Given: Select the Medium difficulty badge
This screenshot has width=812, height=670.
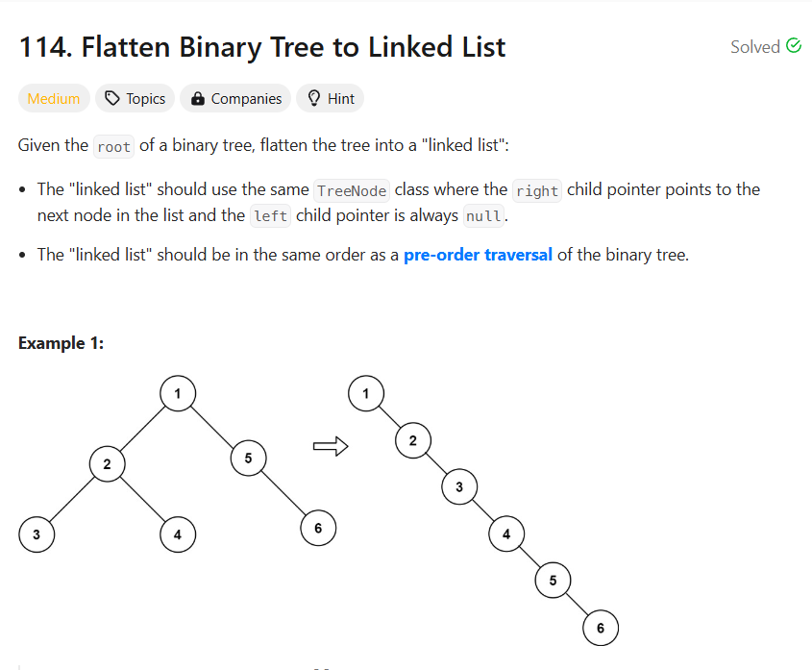Looking at the screenshot, I should tap(54, 98).
